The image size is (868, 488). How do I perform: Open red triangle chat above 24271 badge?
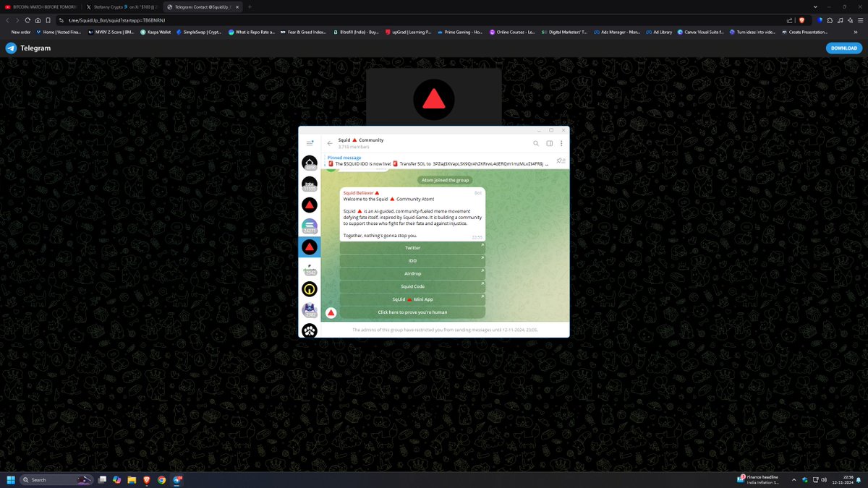point(310,205)
